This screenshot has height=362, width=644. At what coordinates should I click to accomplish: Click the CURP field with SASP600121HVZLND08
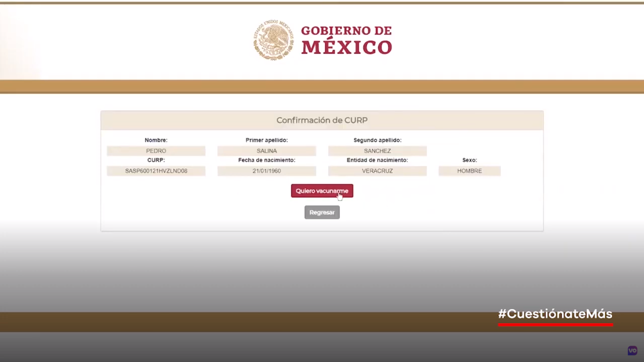click(156, 171)
